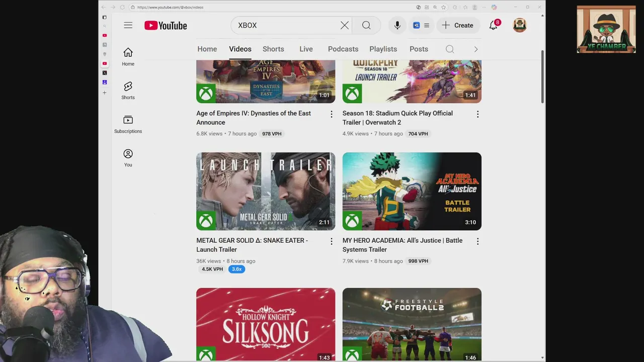Click '36K views' under Metal Gear Solid
This screenshot has width=644, height=362.
click(209, 261)
